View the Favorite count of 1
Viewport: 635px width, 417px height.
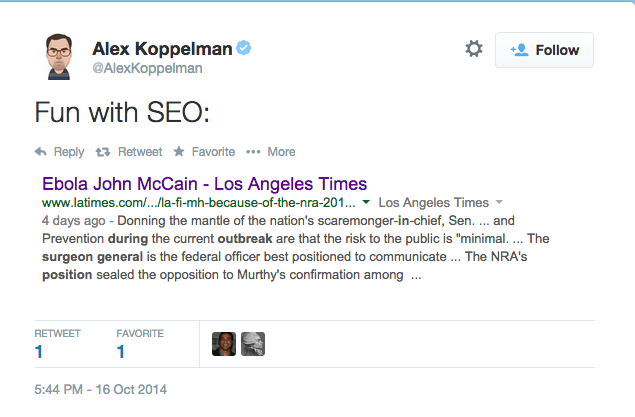pyautogui.click(x=121, y=351)
